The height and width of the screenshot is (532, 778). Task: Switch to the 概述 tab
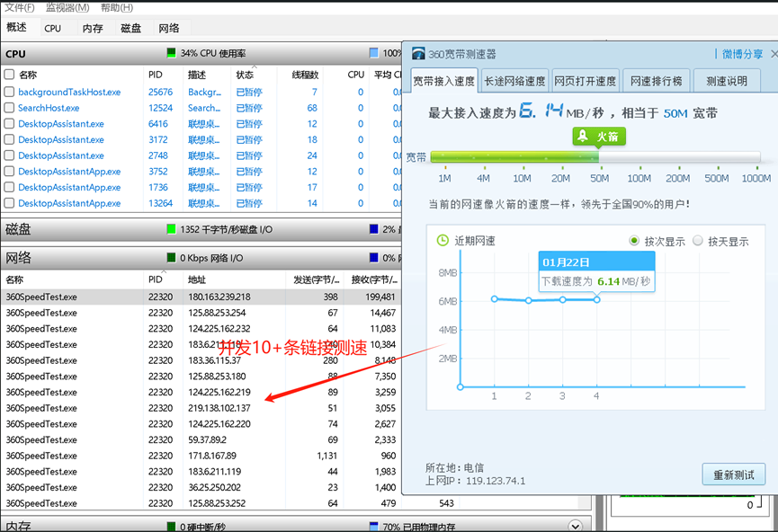point(16,27)
